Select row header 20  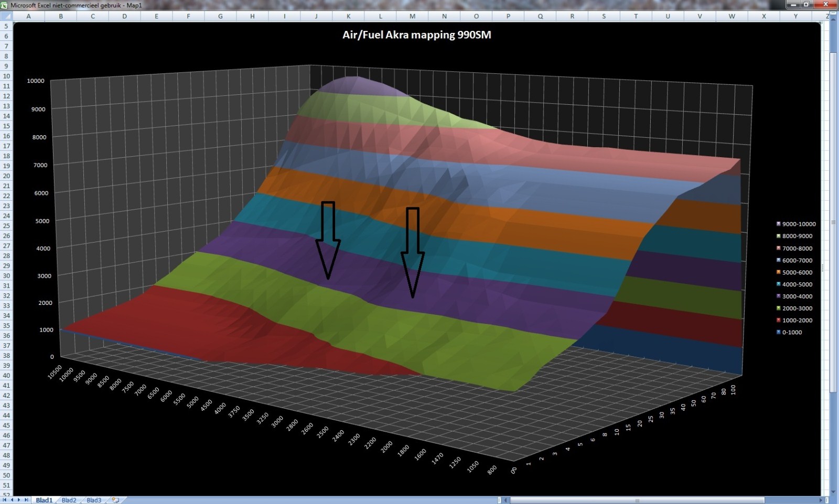(6, 176)
